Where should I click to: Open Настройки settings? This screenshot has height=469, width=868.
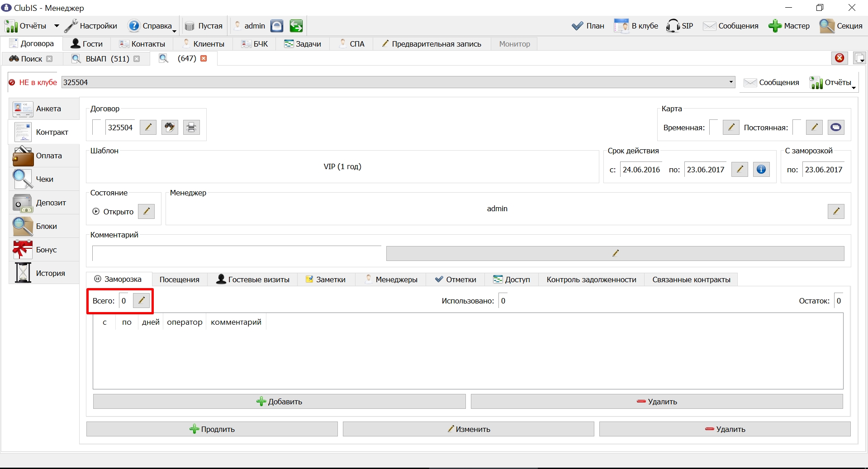click(x=91, y=26)
